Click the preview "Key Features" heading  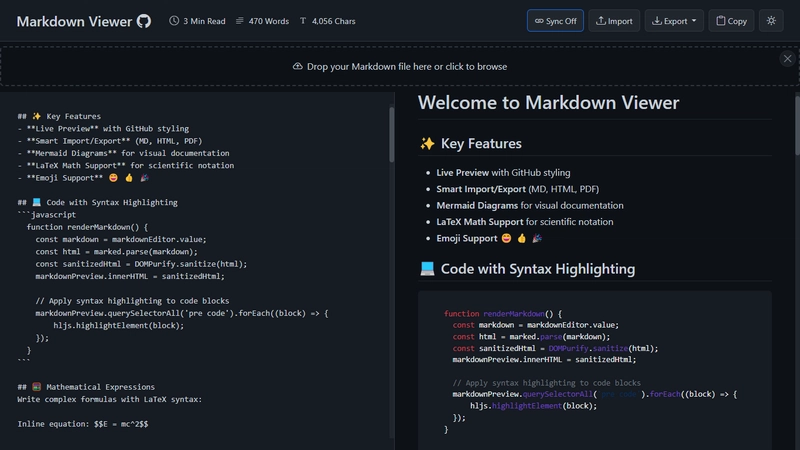[481, 143]
